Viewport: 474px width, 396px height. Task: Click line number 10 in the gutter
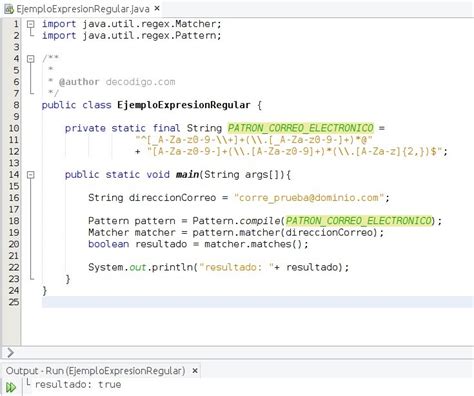click(x=14, y=128)
